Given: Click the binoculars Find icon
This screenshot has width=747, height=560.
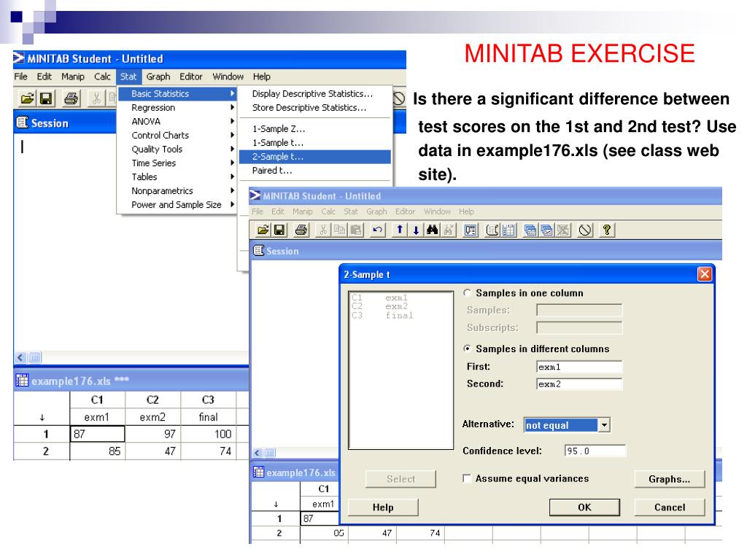Looking at the screenshot, I should pyautogui.click(x=432, y=230).
